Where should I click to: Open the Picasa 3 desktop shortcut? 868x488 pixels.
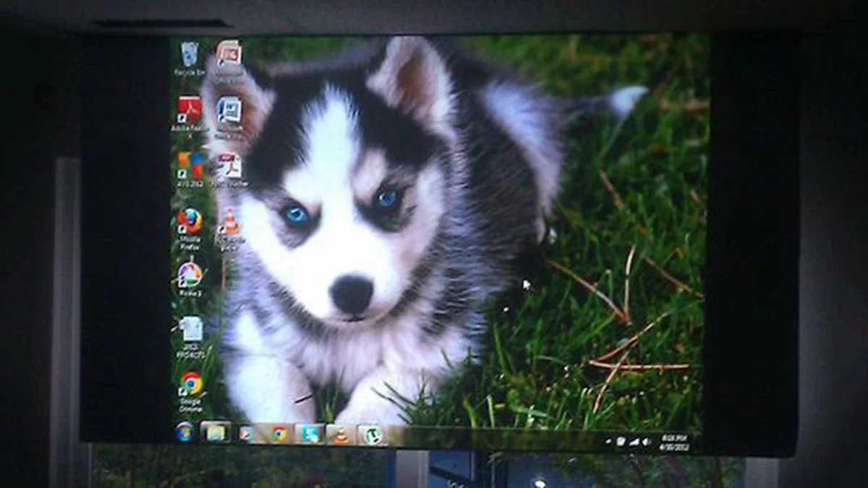[x=190, y=276]
